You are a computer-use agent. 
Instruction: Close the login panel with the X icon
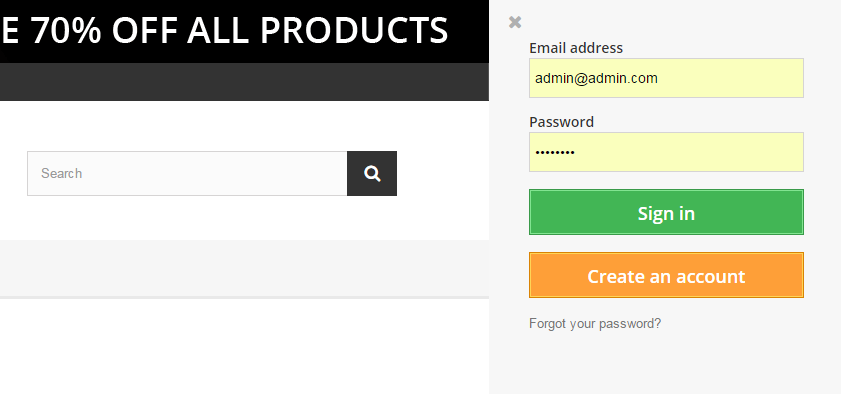[515, 22]
